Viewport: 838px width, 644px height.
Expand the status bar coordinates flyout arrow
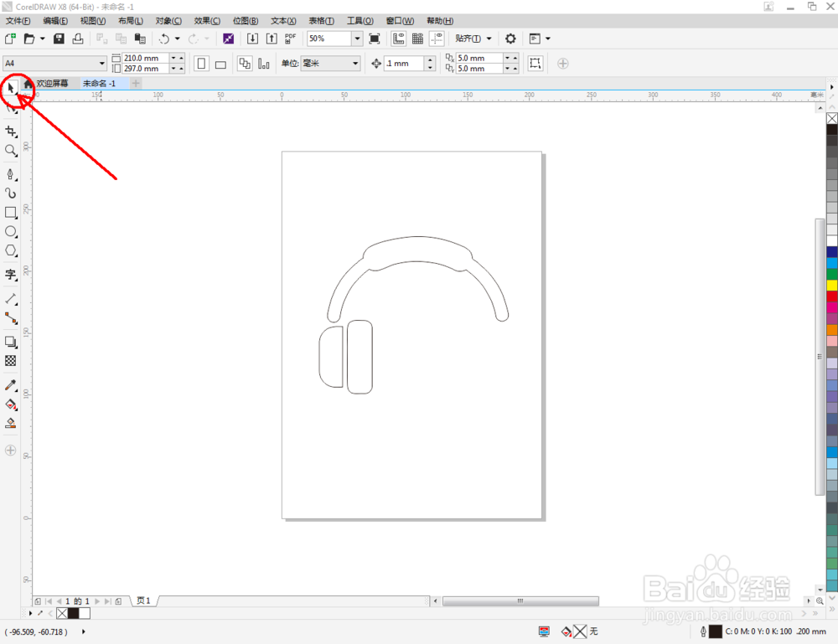coord(83,631)
